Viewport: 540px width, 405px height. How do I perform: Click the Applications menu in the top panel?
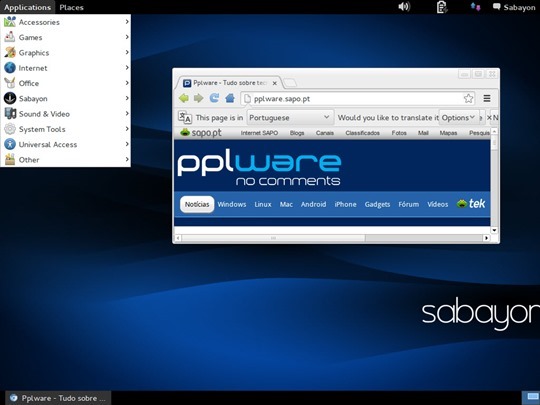pos(27,7)
